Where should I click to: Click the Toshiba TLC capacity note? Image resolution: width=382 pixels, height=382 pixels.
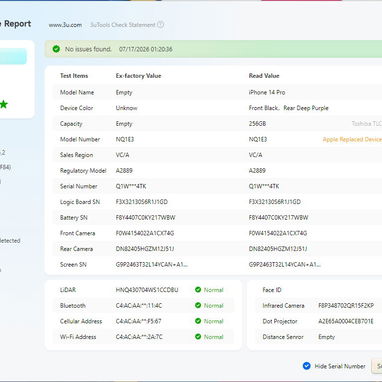tap(367, 124)
